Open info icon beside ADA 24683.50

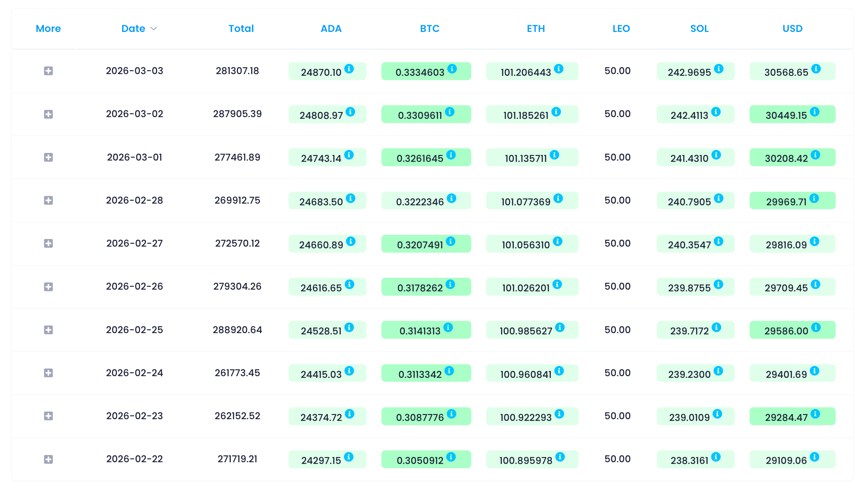[x=350, y=198]
